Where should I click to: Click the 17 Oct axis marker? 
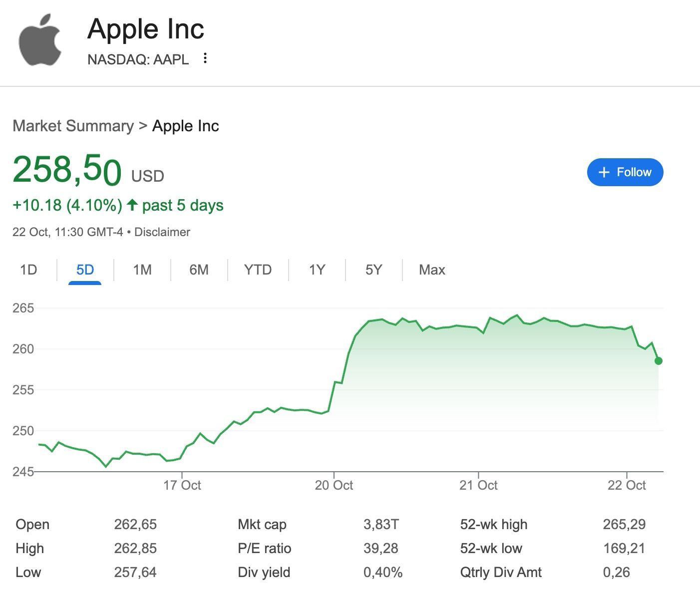(x=182, y=485)
